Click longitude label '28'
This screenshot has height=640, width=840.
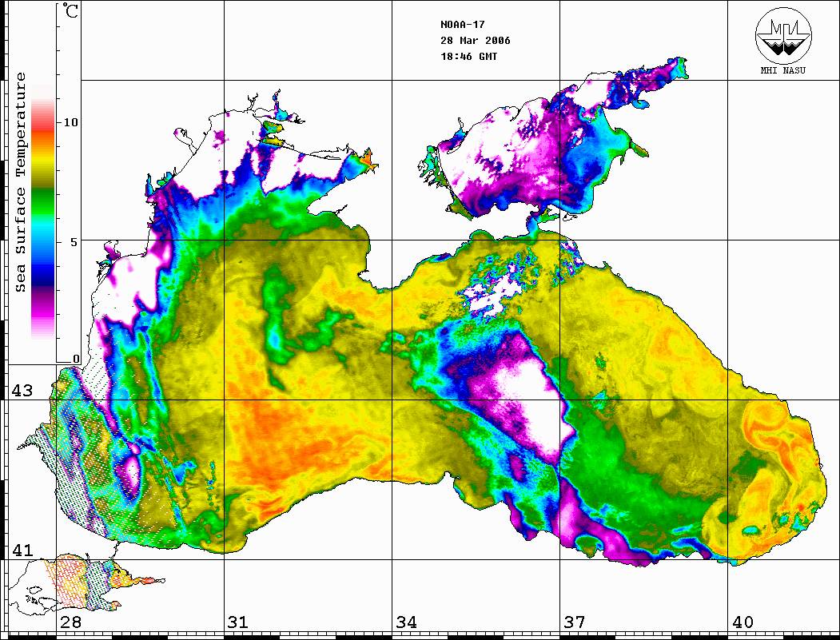(70, 622)
